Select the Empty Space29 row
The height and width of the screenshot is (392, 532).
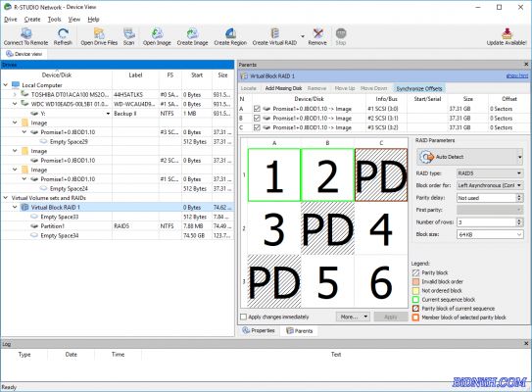tap(118, 141)
